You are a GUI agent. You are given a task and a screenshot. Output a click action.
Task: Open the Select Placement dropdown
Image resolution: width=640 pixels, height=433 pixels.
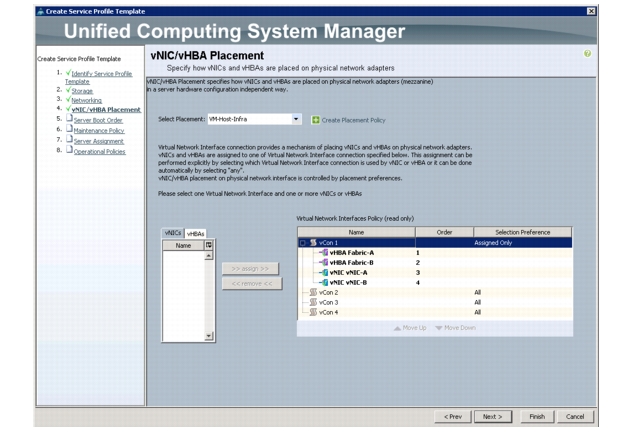pos(296,119)
